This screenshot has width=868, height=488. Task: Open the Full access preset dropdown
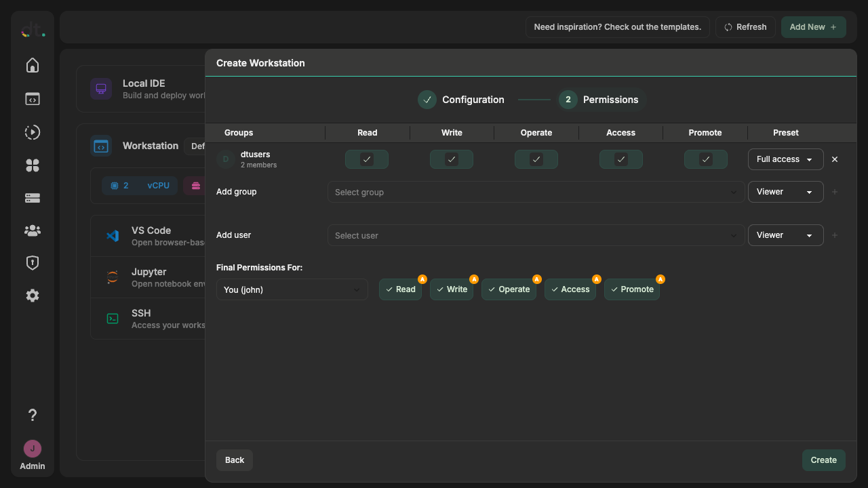(785, 159)
